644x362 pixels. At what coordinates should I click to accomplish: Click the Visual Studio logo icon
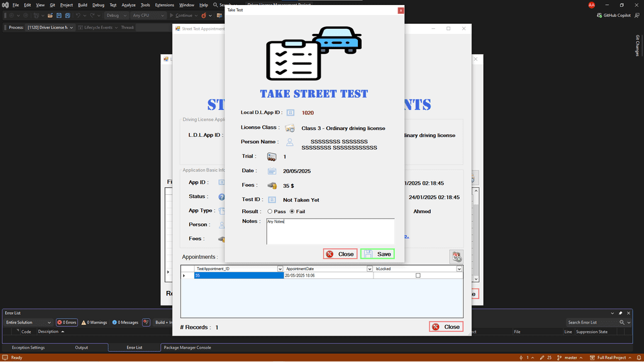click(5, 5)
